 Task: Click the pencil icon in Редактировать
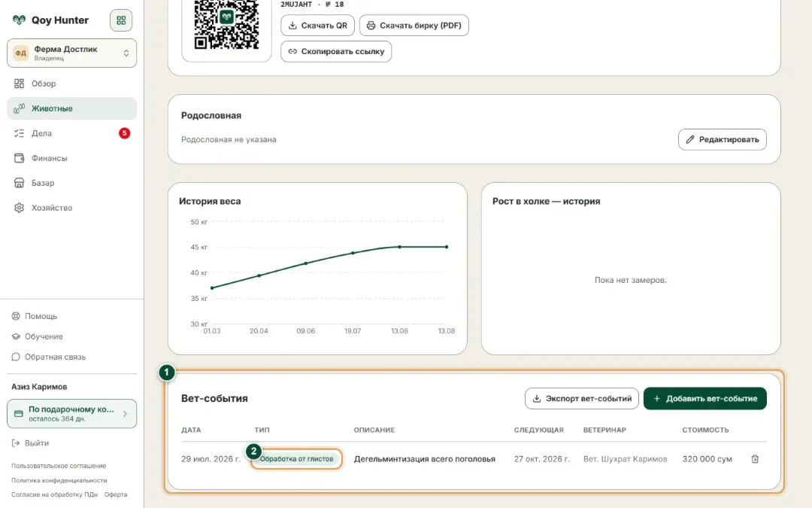point(690,139)
